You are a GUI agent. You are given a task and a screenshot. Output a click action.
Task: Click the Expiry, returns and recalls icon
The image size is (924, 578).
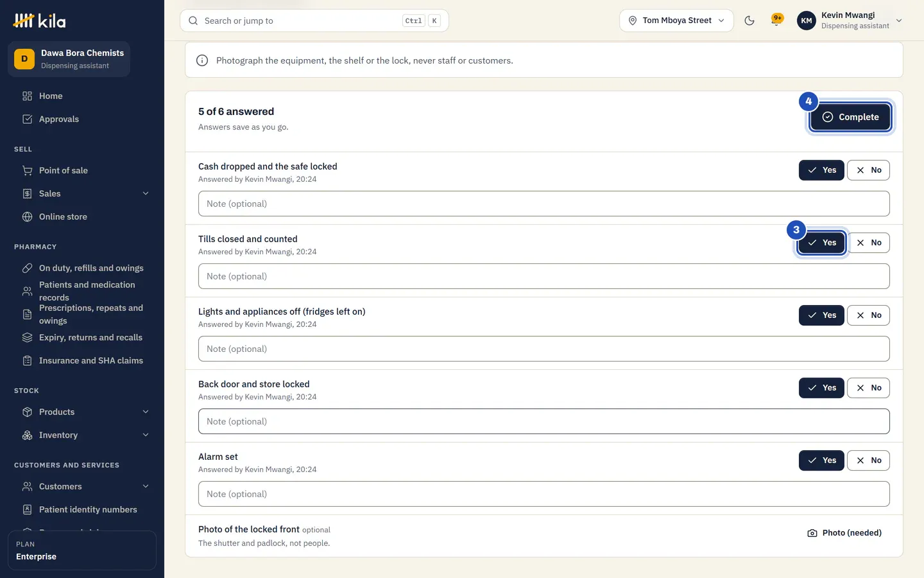[x=27, y=337]
